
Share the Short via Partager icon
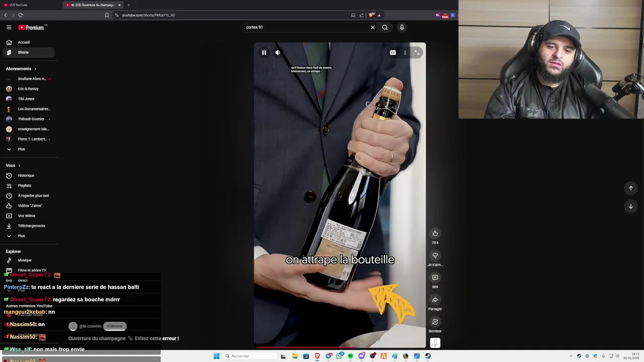click(x=435, y=300)
